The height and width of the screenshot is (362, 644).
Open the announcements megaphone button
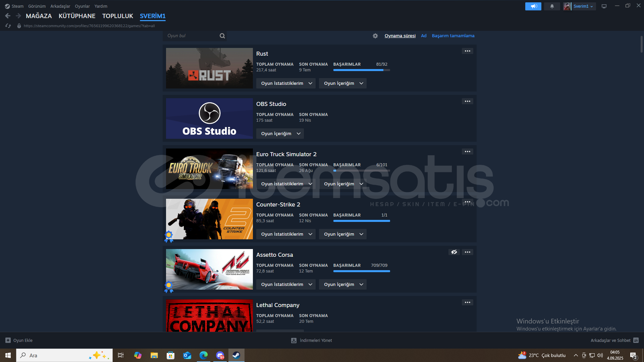click(533, 6)
